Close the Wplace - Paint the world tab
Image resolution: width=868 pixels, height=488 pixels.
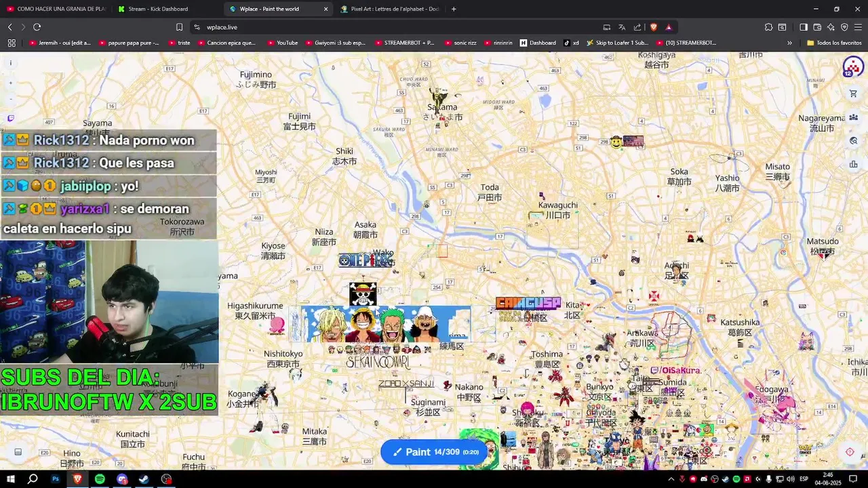click(x=325, y=9)
